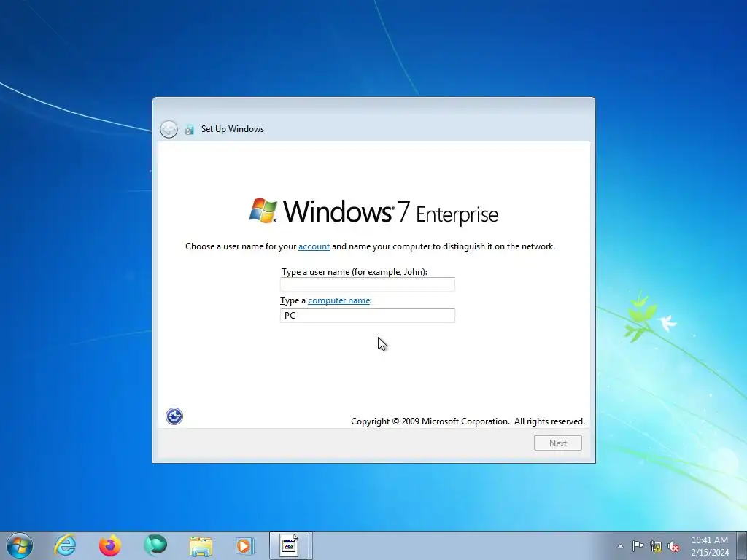Image resolution: width=747 pixels, height=560 pixels.
Task: Click the Set Up Windows title icon
Action: click(189, 129)
